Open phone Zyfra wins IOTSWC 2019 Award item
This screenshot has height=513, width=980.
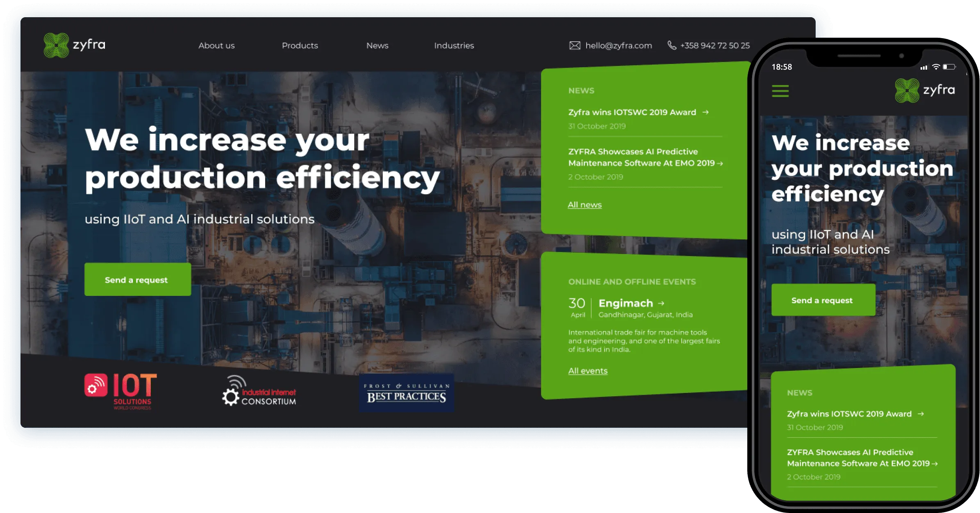click(849, 414)
